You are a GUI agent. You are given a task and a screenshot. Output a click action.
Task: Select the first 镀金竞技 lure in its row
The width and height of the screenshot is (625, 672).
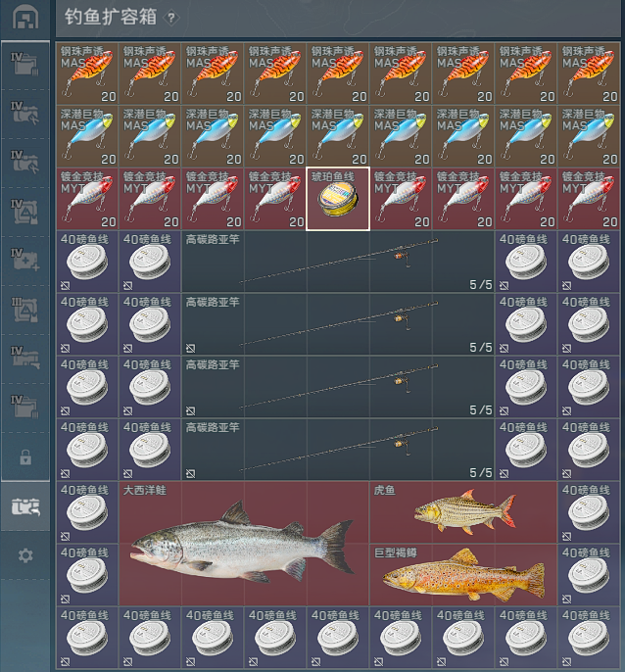(87, 199)
